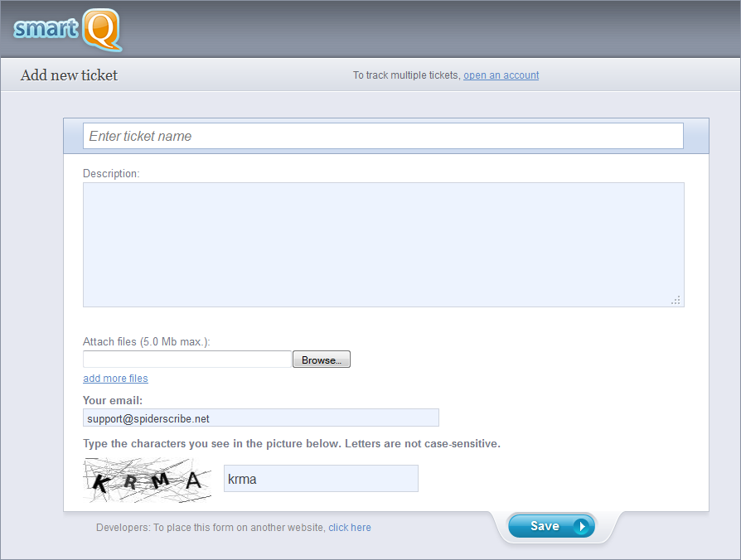The height and width of the screenshot is (560, 741).
Task: Click the captcha answer field containing 'krma'
Action: (321, 479)
